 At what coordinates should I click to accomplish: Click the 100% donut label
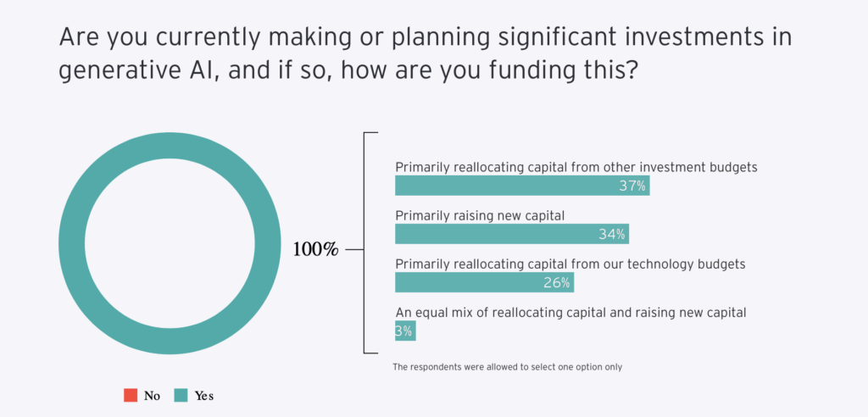315,250
